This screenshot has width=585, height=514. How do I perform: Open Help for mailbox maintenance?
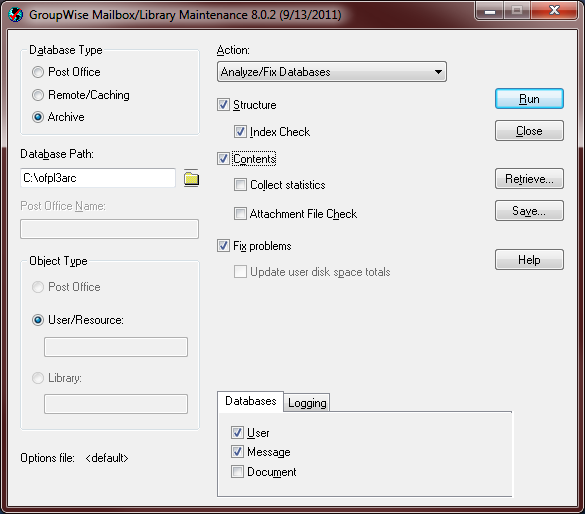[x=529, y=259]
